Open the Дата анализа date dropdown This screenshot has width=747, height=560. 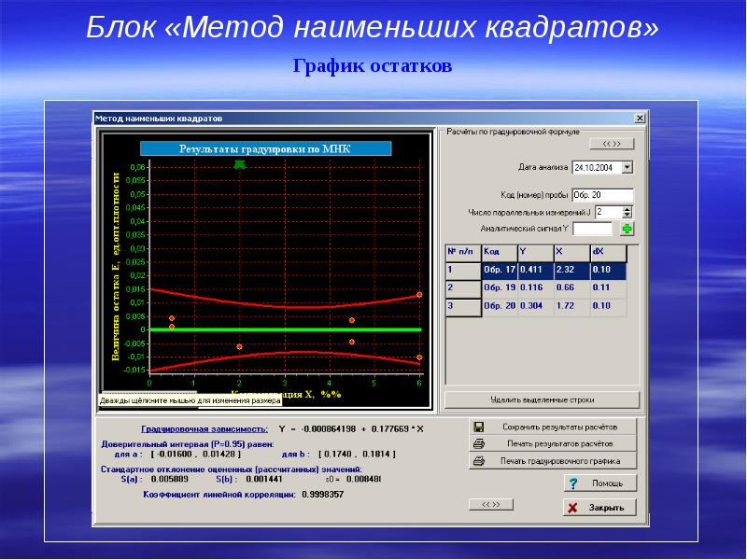coord(627,167)
